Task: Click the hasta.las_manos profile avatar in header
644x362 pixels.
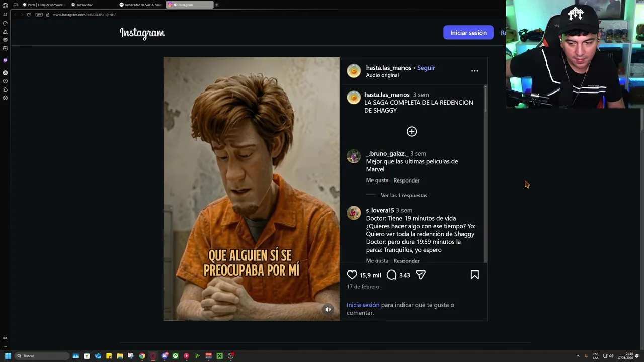Action: tap(354, 71)
